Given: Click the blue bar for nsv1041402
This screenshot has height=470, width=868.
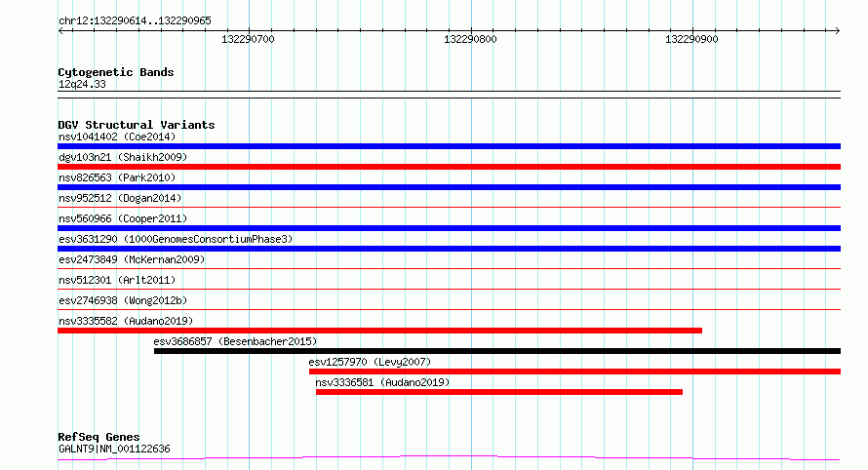Looking at the screenshot, I should point(449,146).
